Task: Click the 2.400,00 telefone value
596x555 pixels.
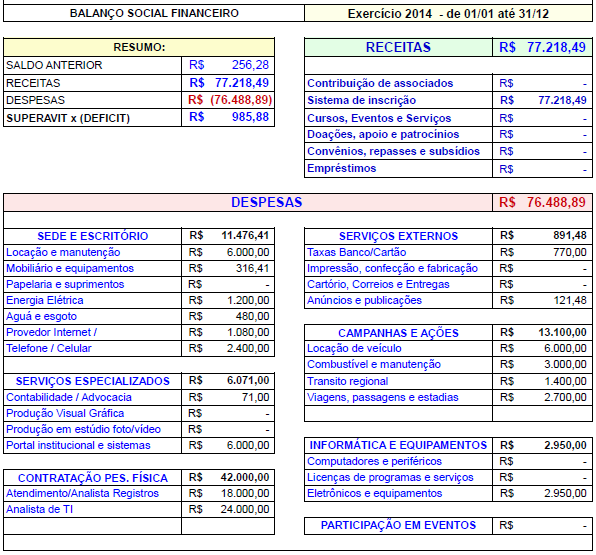Action: click(248, 348)
